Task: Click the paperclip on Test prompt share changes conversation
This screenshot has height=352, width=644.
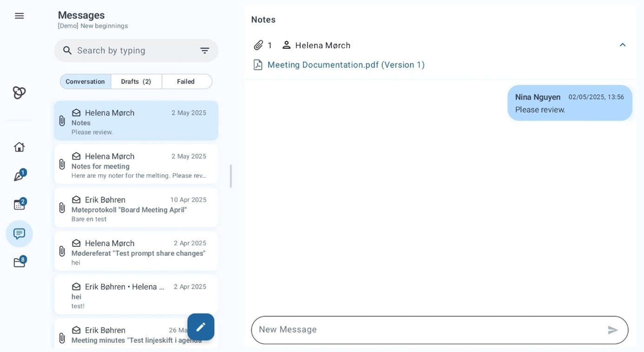Action: pyautogui.click(x=62, y=251)
